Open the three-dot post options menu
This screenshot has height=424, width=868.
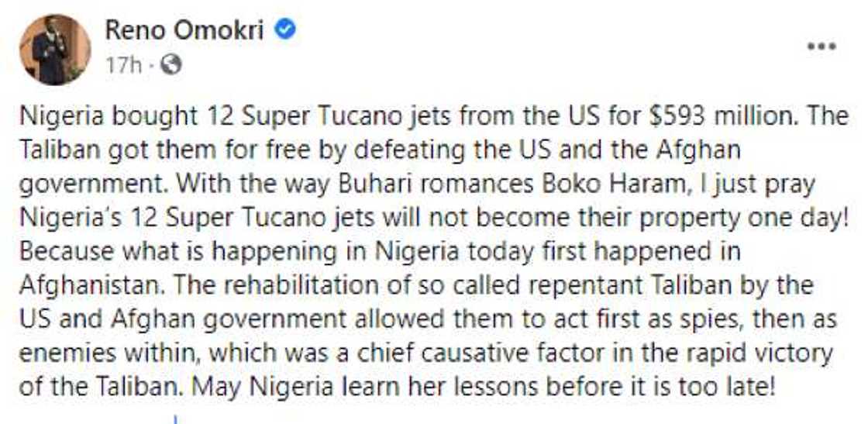tap(821, 47)
